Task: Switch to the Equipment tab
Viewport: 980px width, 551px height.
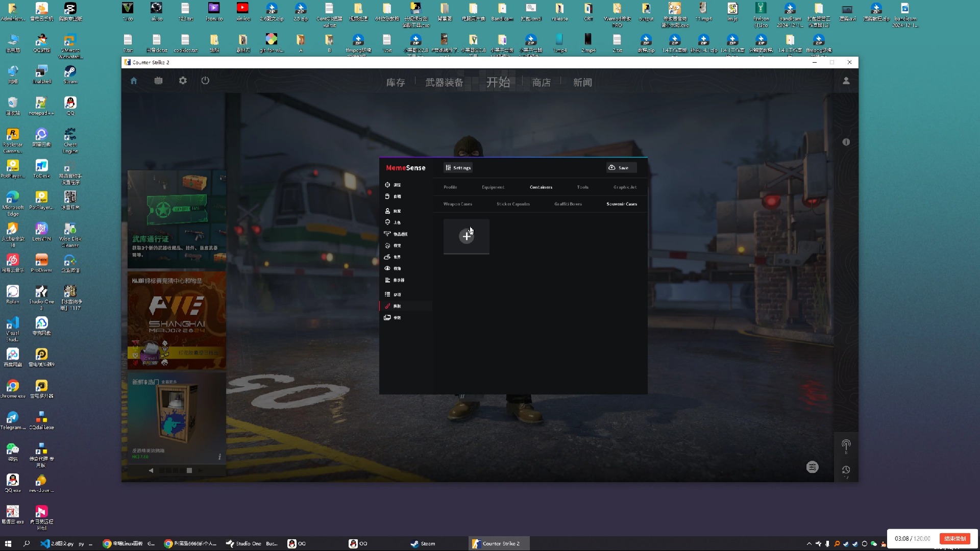Action: pyautogui.click(x=493, y=187)
